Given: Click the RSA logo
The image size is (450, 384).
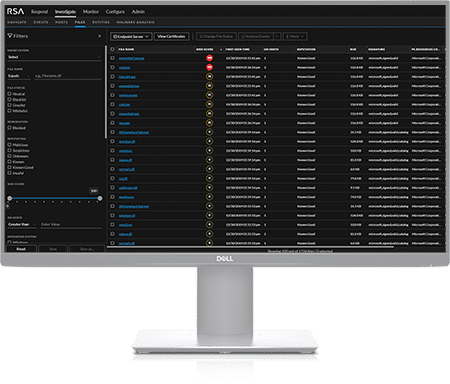Looking at the screenshot, I should [x=15, y=11].
